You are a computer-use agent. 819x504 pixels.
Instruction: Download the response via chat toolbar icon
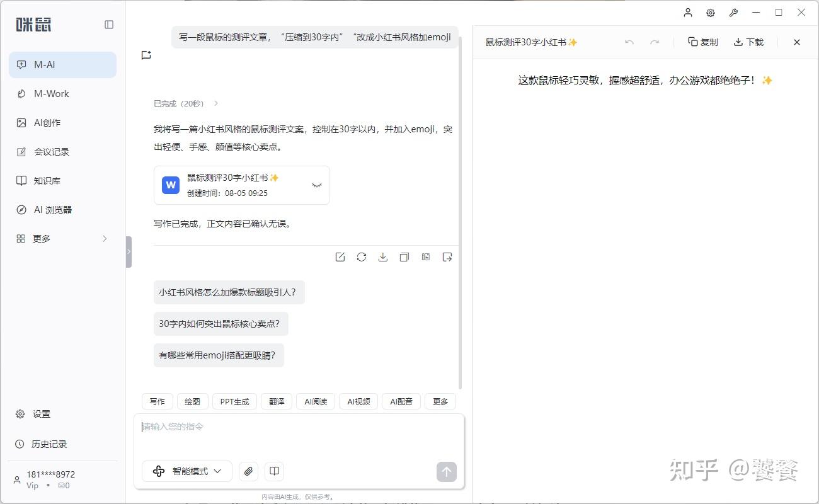(383, 257)
